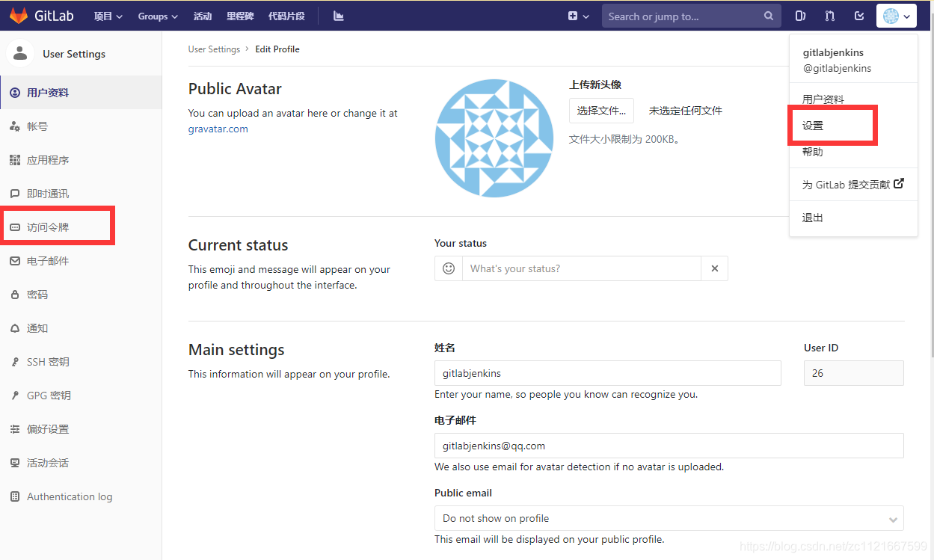
Task: Open the Public email dropdown
Action: click(669, 518)
